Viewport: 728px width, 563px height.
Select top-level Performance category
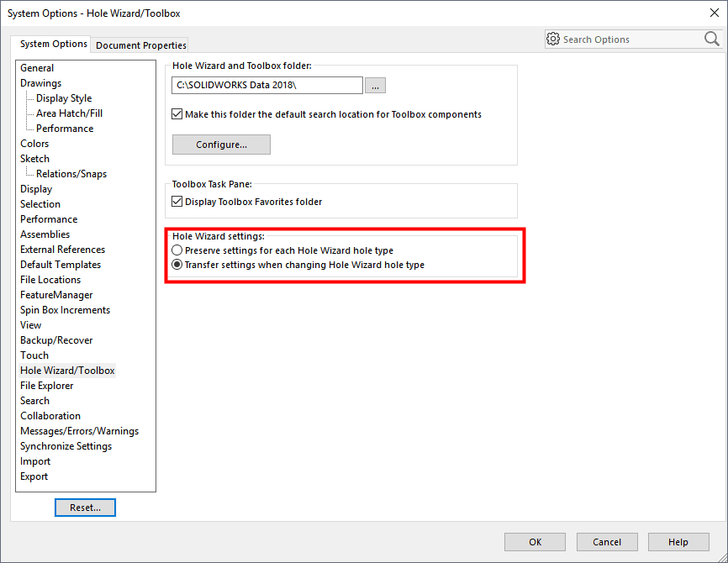[x=49, y=219]
